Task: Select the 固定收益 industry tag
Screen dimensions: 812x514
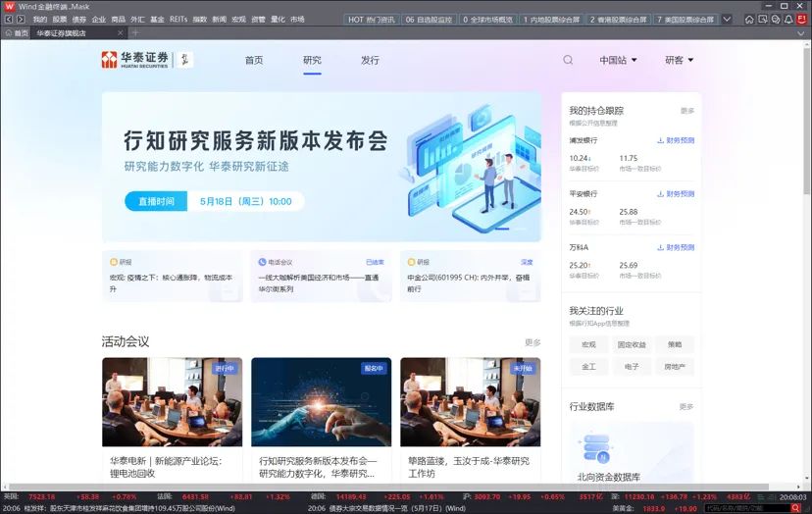Action: 632,344
